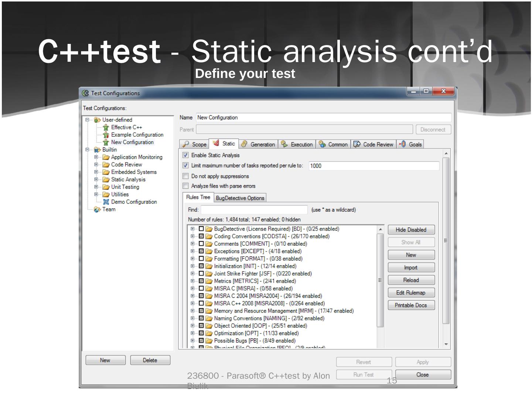Screen dimensions: 532x399
Task: Switch to the BugDetective Options tab
Action: tap(240, 198)
